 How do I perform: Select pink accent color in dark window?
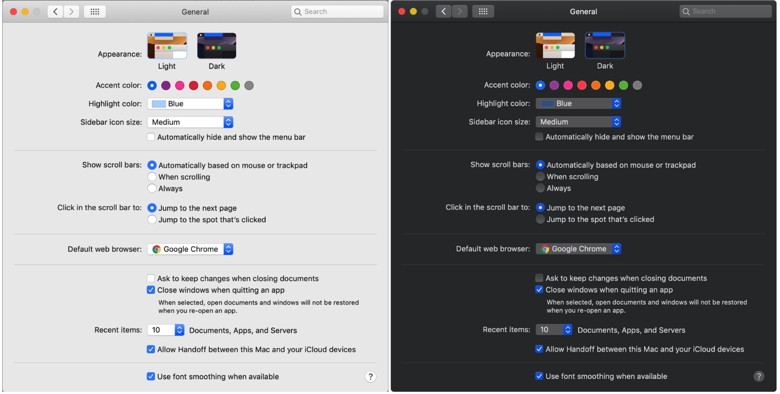pyautogui.click(x=568, y=85)
